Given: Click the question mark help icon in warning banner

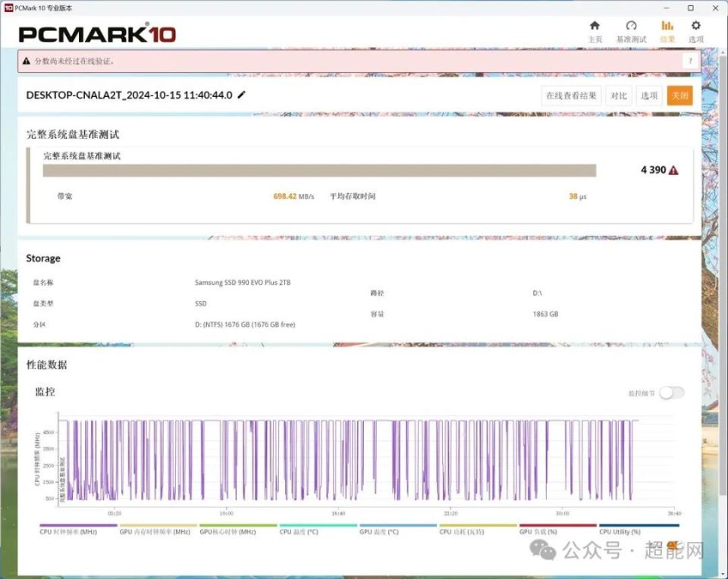Looking at the screenshot, I should [x=690, y=61].
